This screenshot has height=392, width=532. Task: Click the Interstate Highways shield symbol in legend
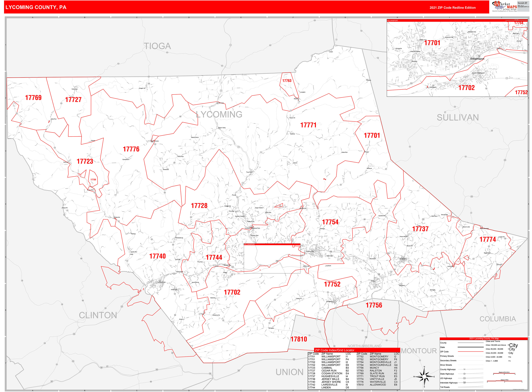[464, 383]
